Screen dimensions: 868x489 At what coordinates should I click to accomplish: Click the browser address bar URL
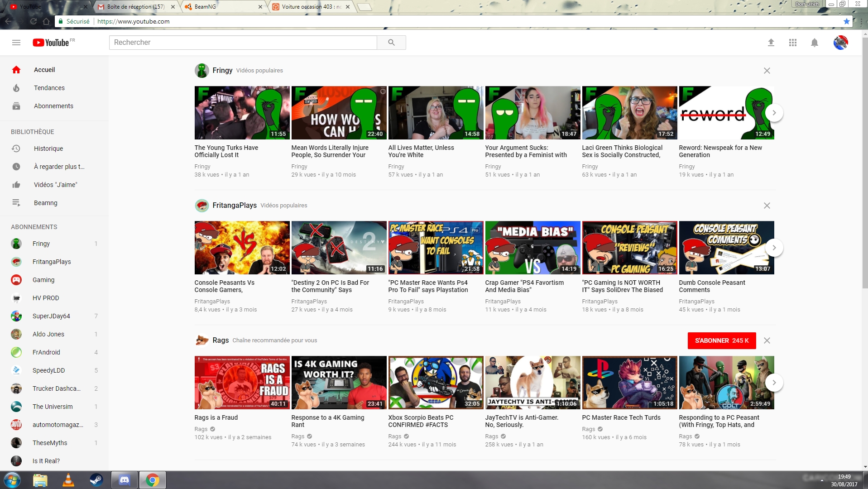coord(133,21)
